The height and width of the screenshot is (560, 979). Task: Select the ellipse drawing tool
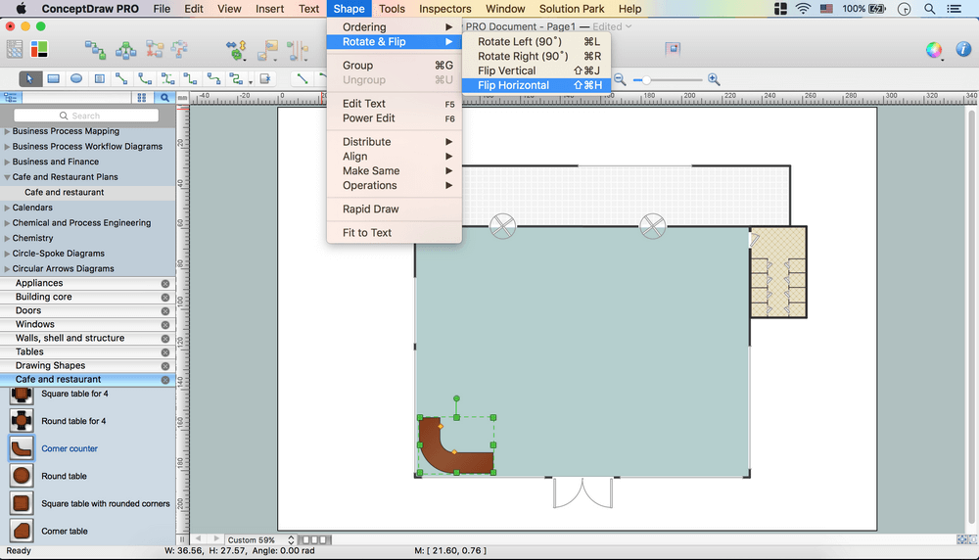[76, 79]
